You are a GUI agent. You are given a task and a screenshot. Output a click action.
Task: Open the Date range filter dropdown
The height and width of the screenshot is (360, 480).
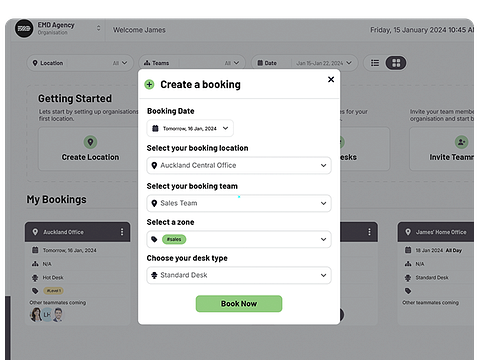click(304, 63)
